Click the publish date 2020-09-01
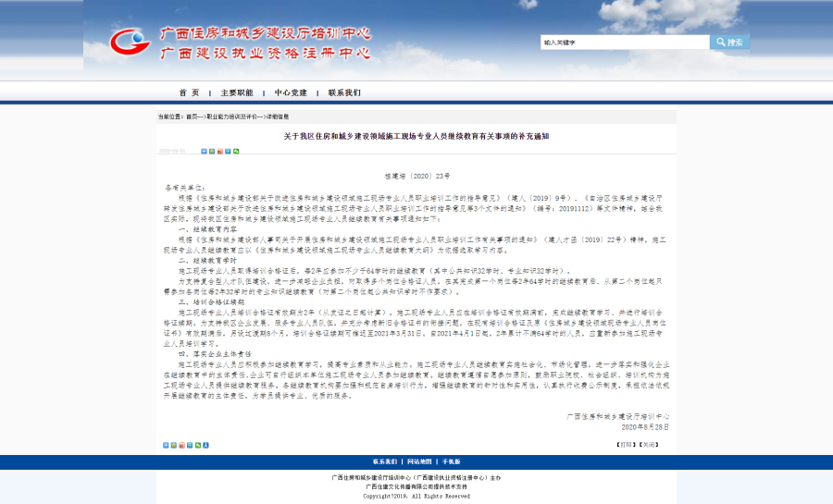Viewport: 833px width, 504px height. point(171,152)
